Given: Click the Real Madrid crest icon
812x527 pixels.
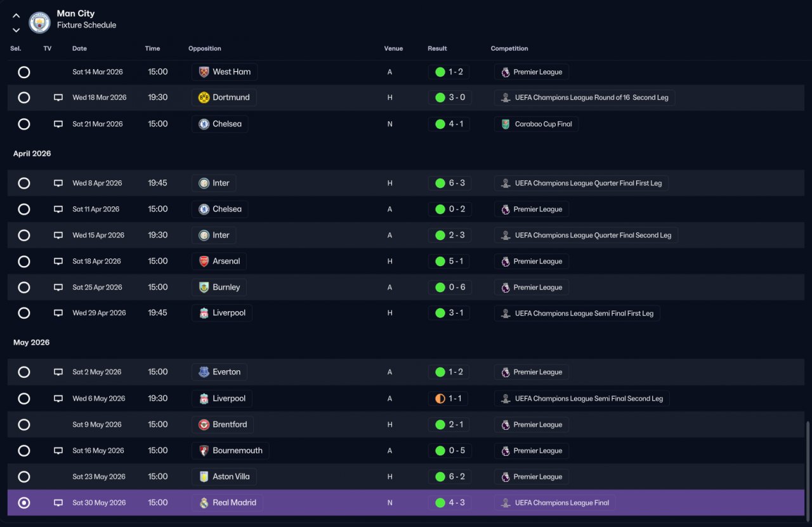Looking at the screenshot, I should (204, 503).
